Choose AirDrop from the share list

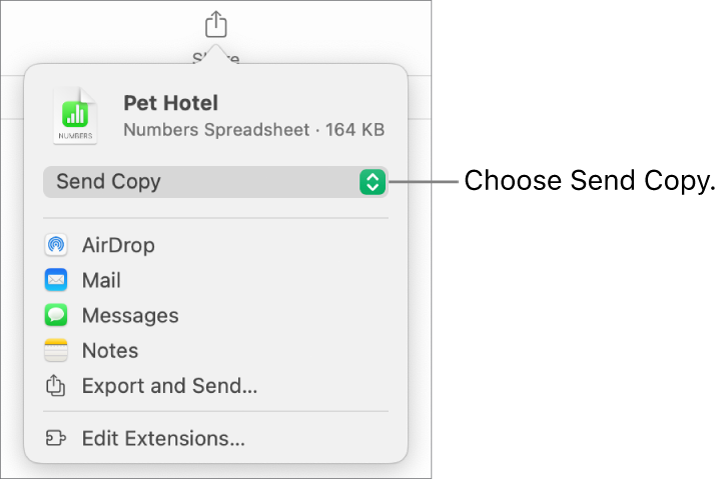118,245
